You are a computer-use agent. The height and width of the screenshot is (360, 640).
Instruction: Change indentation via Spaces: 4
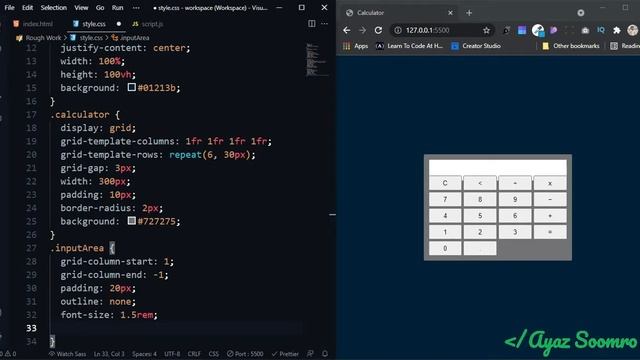[x=144, y=354]
